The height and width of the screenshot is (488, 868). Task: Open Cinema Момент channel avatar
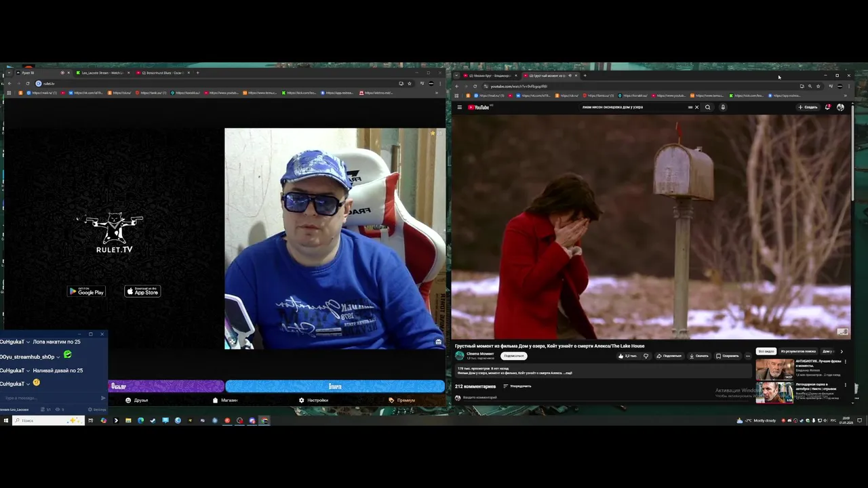pos(460,356)
